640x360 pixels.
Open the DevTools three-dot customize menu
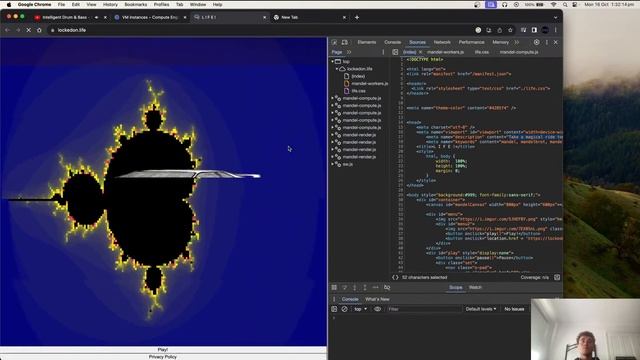(x=547, y=42)
